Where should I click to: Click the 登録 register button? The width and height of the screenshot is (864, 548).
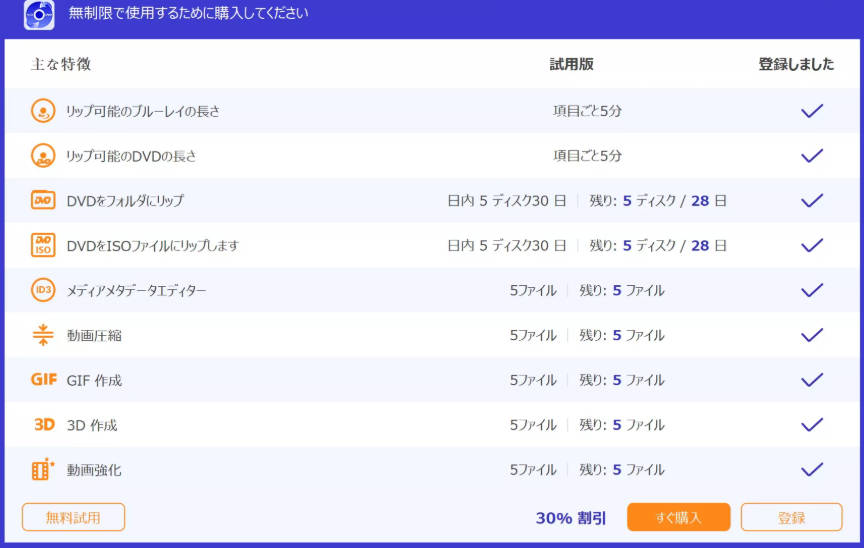(x=791, y=517)
